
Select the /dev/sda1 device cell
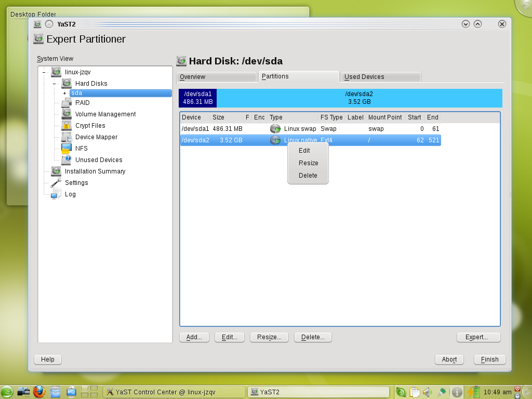coord(195,129)
